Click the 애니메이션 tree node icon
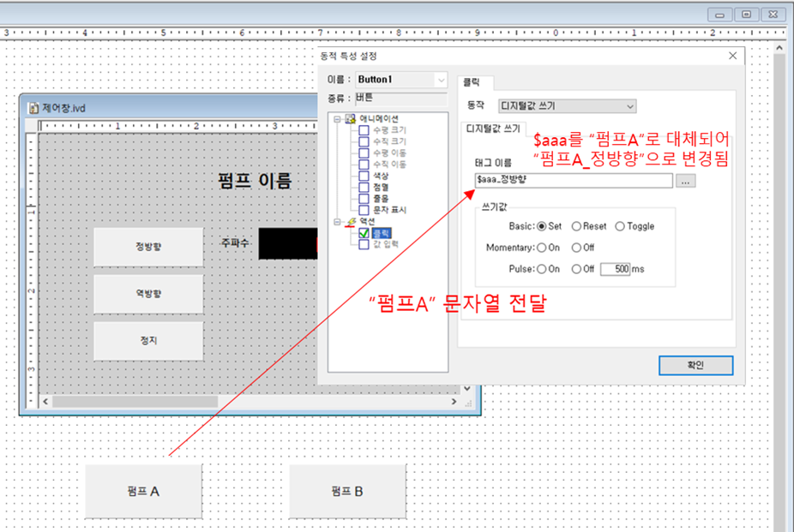The width and height of the screenshot is (794, 532). (351, 119)
